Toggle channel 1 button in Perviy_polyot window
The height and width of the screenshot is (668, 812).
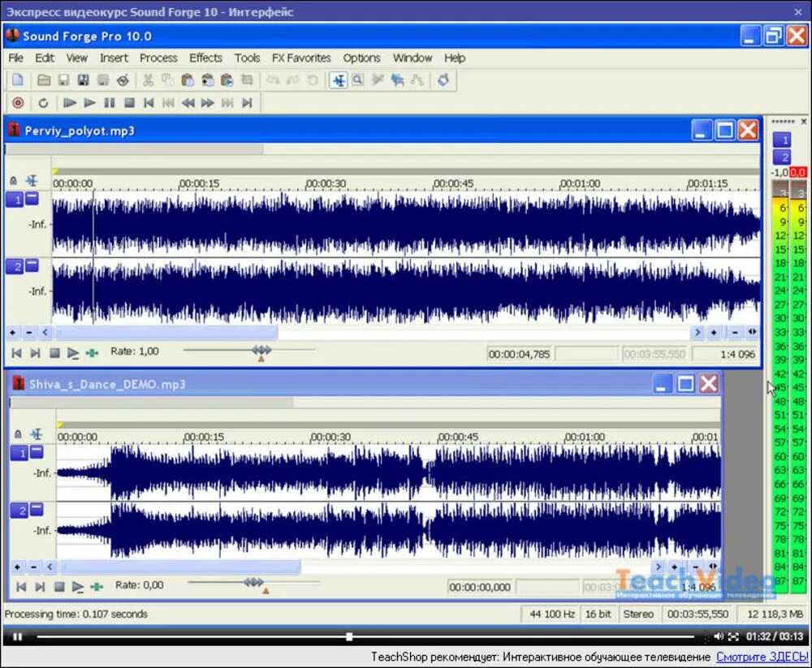click(15, 200)
